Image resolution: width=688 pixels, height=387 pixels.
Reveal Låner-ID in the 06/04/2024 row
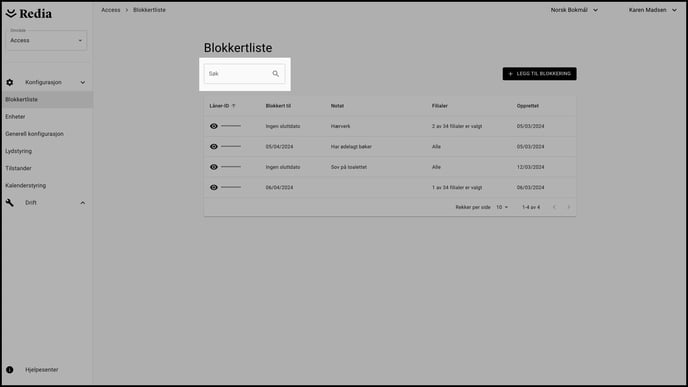[x=214, y=187]
